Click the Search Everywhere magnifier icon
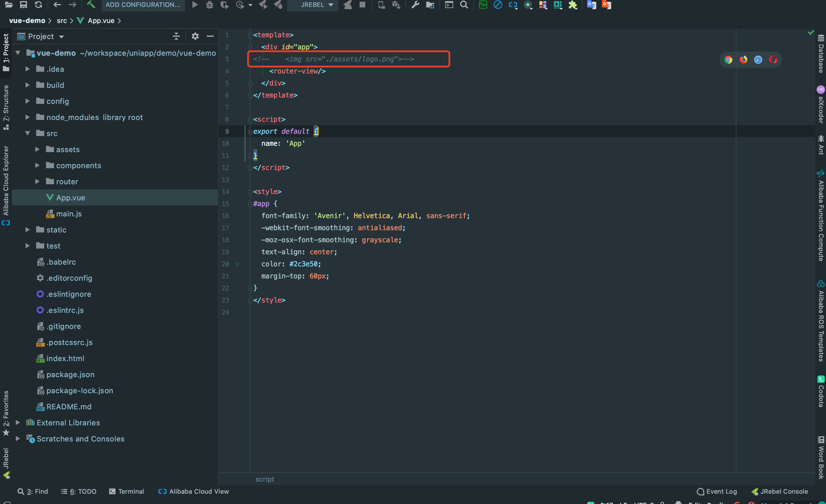Image resolution: width=826 pixels, height=504 pixels. pos(464,5)
